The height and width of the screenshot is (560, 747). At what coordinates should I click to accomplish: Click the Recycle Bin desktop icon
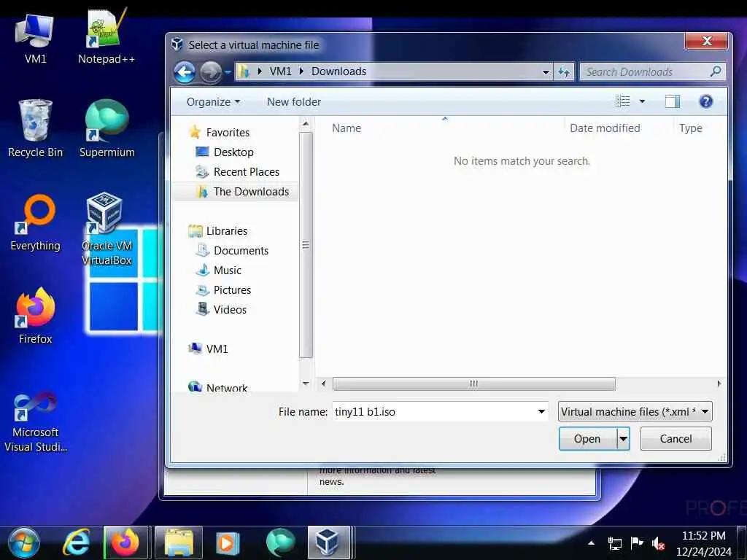click(35, 128)
